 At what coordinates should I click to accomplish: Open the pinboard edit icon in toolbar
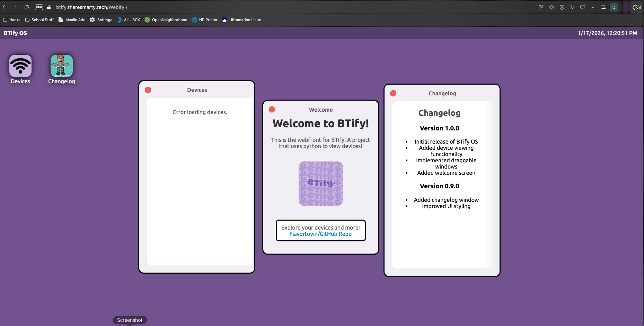point(541,7)
